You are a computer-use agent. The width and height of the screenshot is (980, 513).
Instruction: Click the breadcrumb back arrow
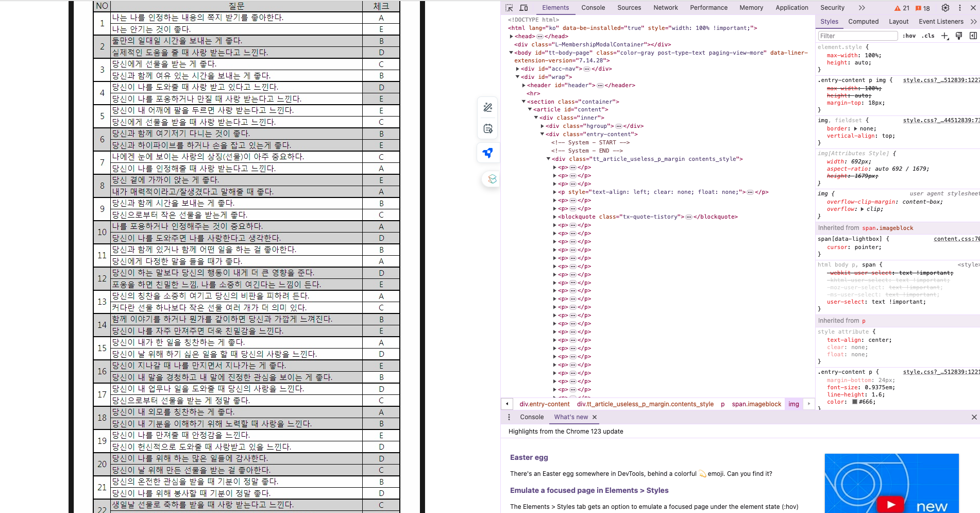coord(507,404)
